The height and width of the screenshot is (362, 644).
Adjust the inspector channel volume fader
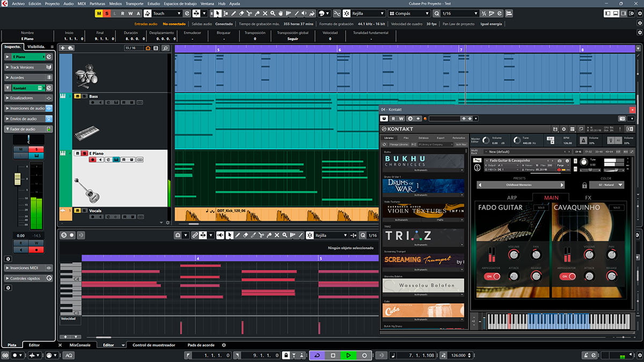(18, 179)
